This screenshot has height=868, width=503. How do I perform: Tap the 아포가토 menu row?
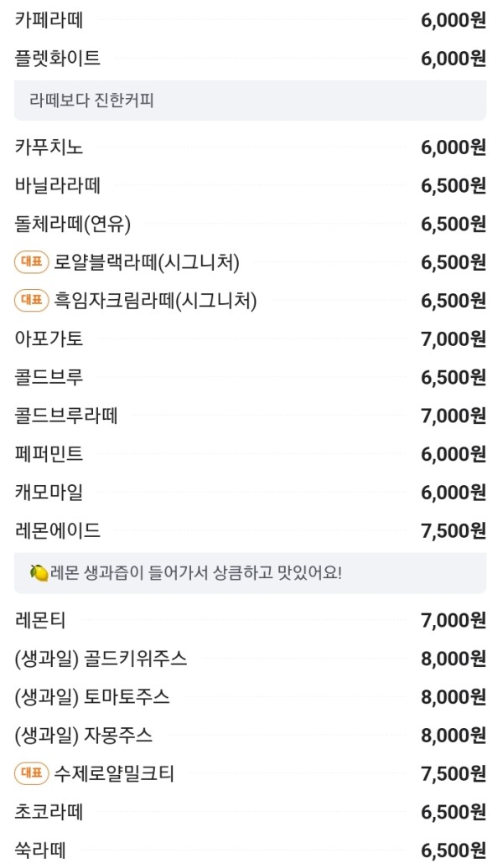(x=251, y=338)
